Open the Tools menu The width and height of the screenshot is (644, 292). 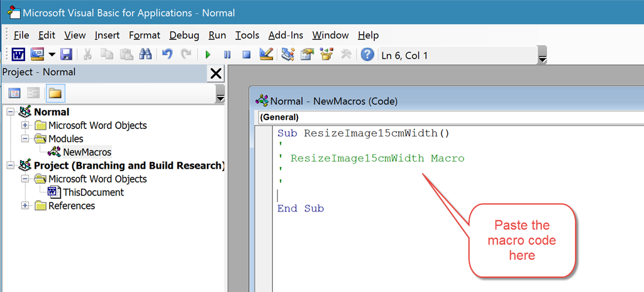pyautogui.click(x=247, y=35)
